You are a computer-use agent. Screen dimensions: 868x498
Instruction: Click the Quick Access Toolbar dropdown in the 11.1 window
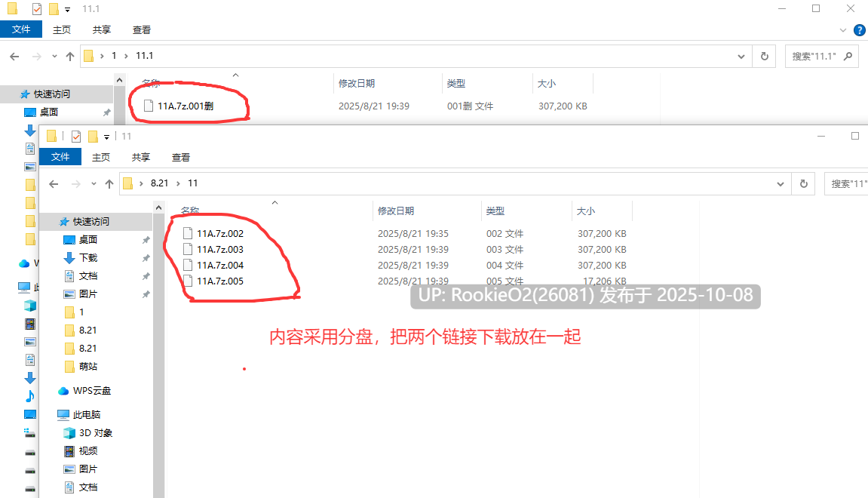point(67,9)
